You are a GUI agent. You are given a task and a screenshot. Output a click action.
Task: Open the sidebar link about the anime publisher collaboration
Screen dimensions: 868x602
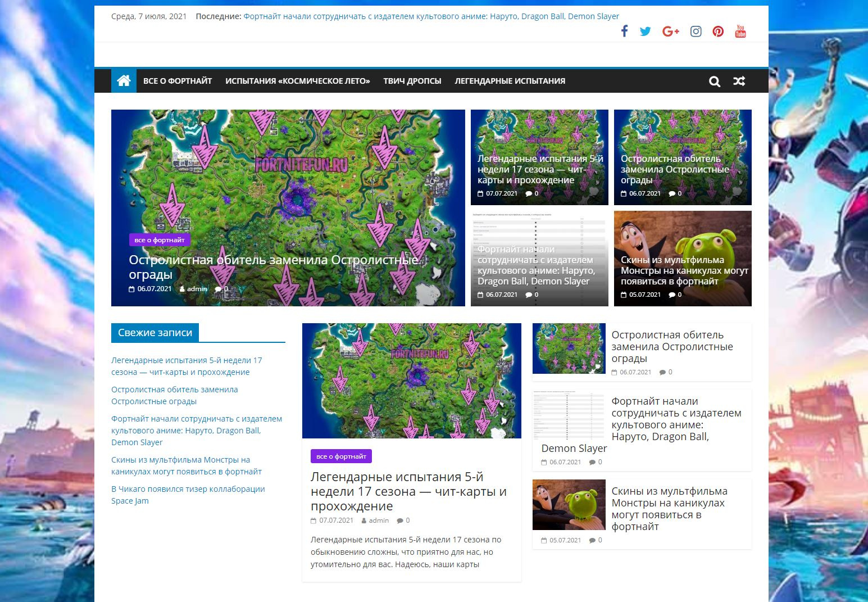[197, 431]
